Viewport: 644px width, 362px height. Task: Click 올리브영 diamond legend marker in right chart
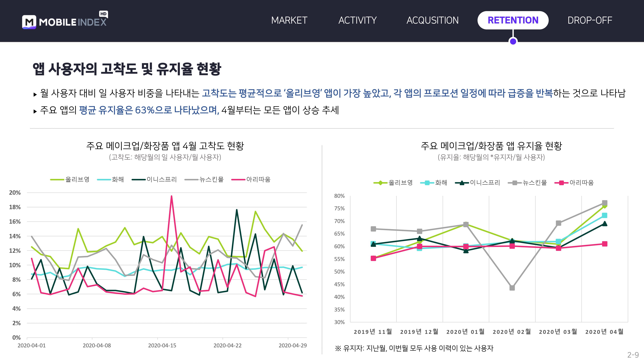tap(380, 183)
